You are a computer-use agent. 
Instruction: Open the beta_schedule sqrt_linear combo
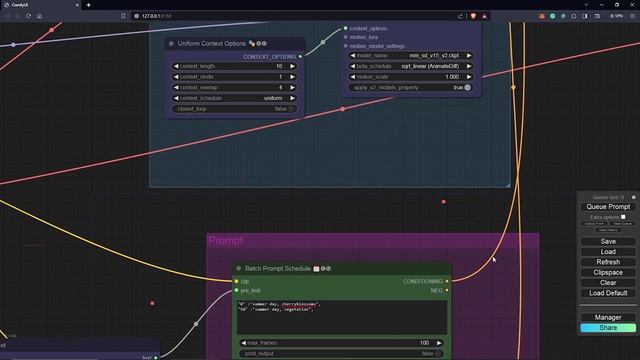(x=411, y=66)
